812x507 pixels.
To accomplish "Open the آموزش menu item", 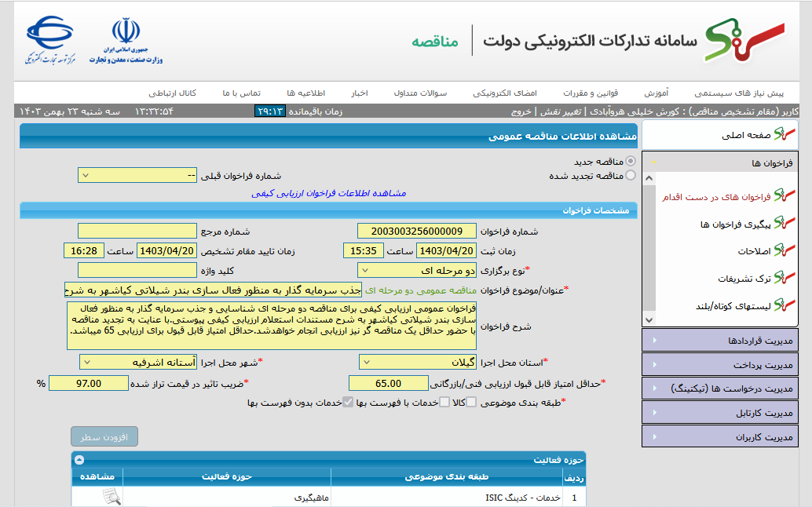I will click(x=657, y=93).
